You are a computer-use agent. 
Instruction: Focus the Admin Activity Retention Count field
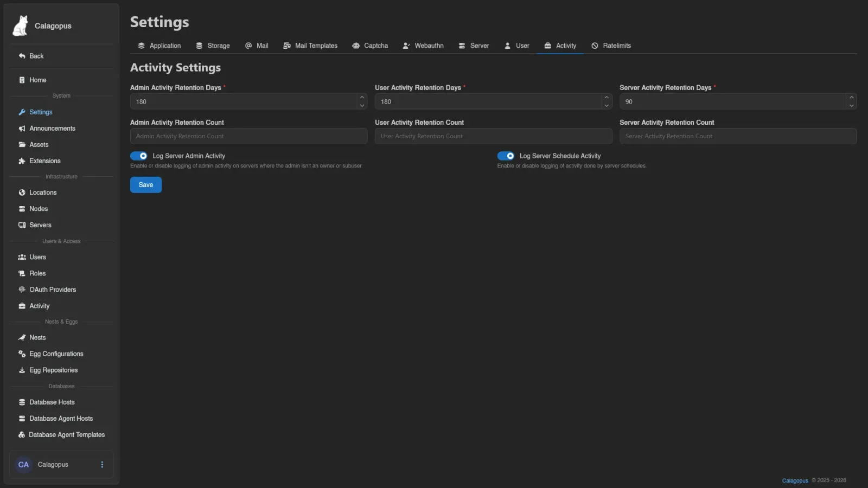[248, 136]
